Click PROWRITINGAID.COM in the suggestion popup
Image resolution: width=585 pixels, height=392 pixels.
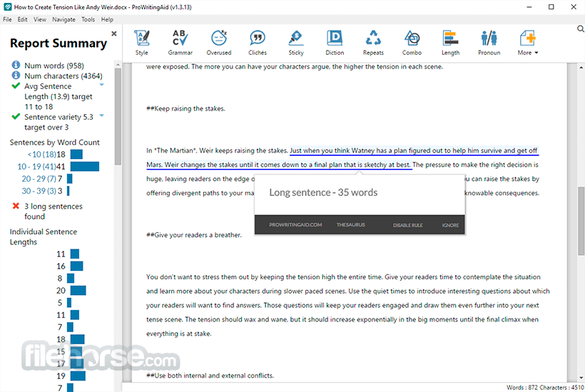point(295,225)
